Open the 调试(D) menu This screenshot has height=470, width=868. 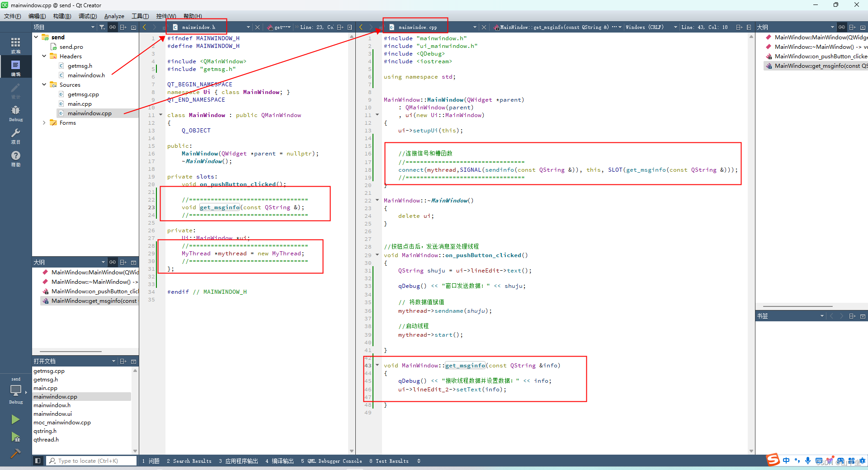point(88,16)
